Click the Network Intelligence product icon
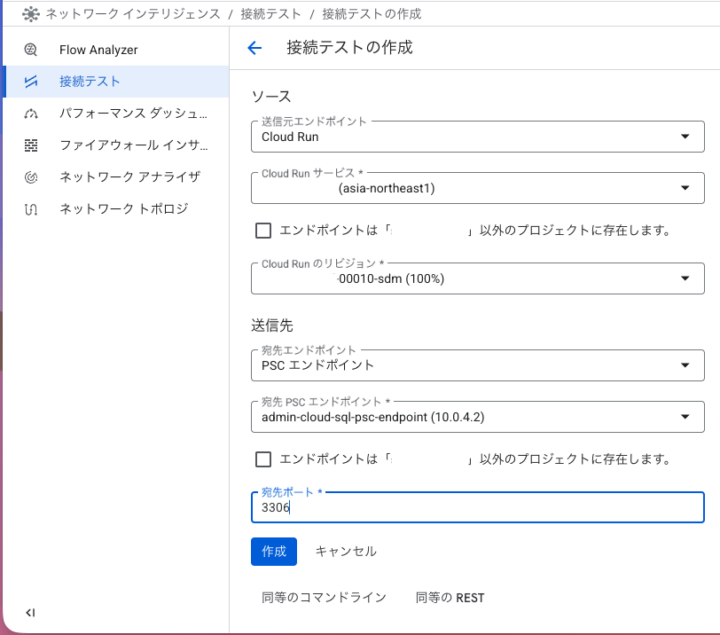 30,14
